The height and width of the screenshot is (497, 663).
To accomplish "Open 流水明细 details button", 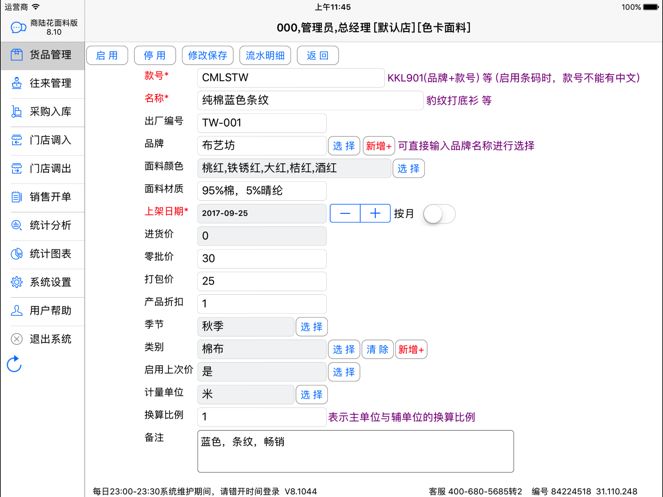I will coord(265,55).
